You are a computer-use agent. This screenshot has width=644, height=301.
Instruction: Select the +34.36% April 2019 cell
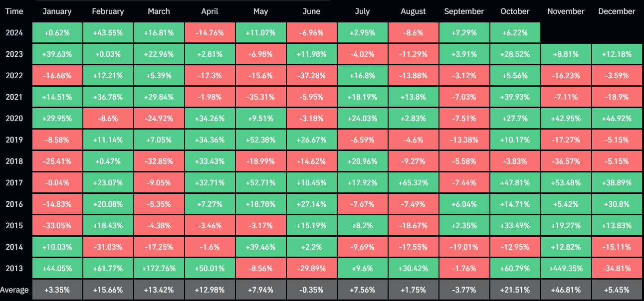pos(210,140)
